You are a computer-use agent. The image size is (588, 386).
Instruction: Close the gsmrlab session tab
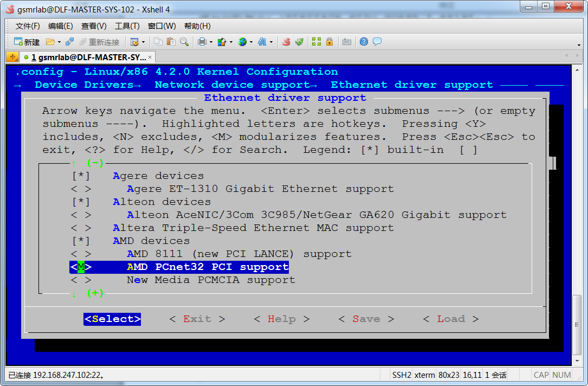click(150, 57)
